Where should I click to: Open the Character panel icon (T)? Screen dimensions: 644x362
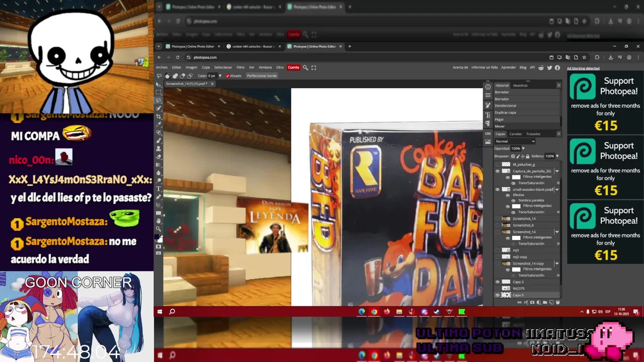click(x=488, y=115)
